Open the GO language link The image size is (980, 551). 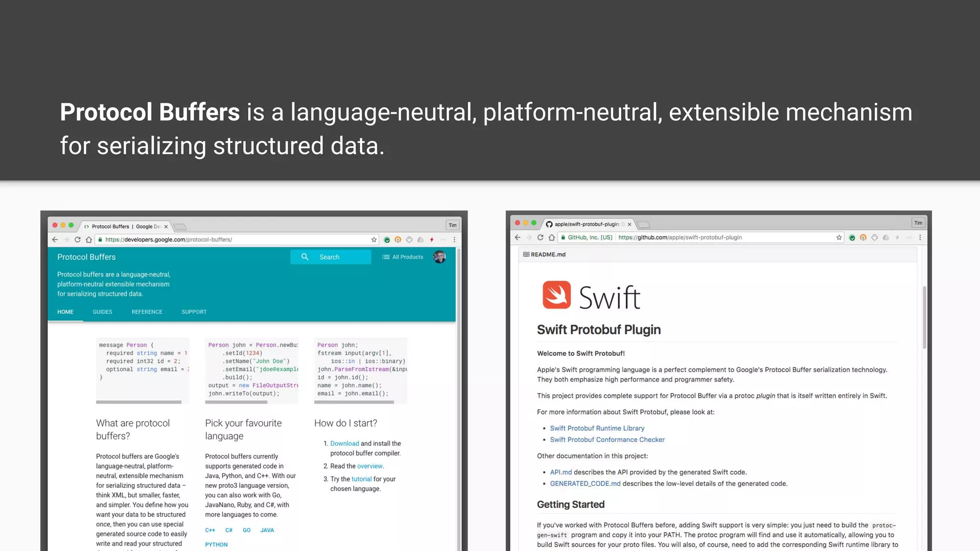(246, 530)
